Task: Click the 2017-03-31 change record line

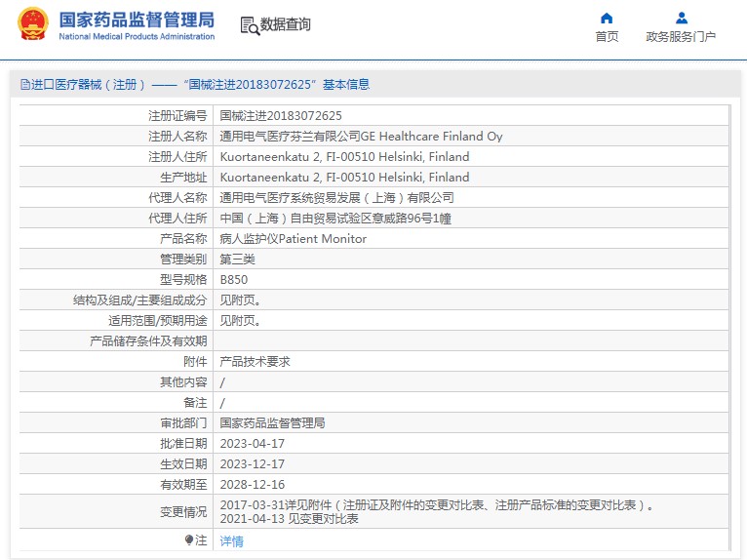Action: pyautogui.click(x=436, y=505)
